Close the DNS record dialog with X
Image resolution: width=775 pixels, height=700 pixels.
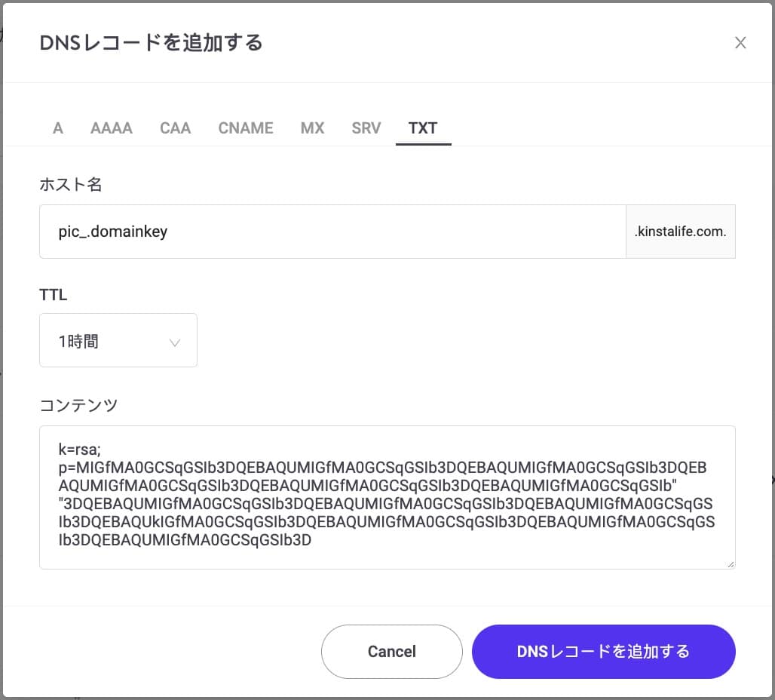point(740,42)
